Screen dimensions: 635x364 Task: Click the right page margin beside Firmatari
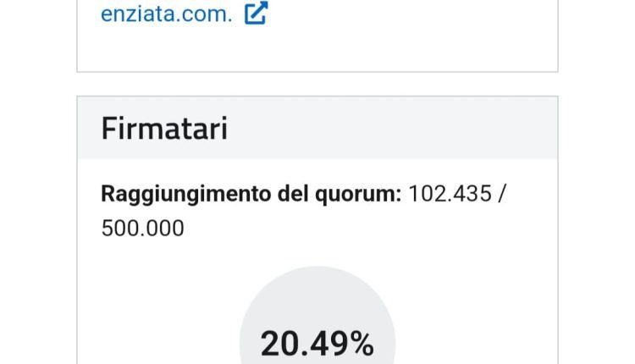point(596,129)
